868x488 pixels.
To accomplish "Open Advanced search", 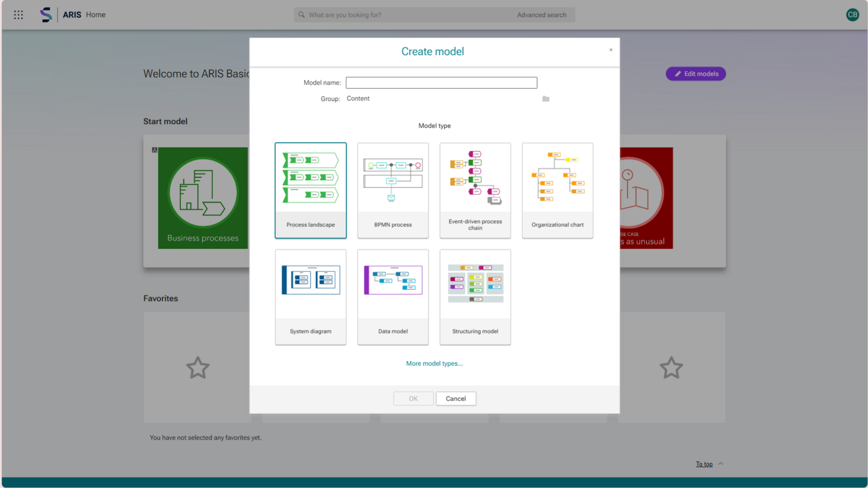I will click(x=541, y=15).
